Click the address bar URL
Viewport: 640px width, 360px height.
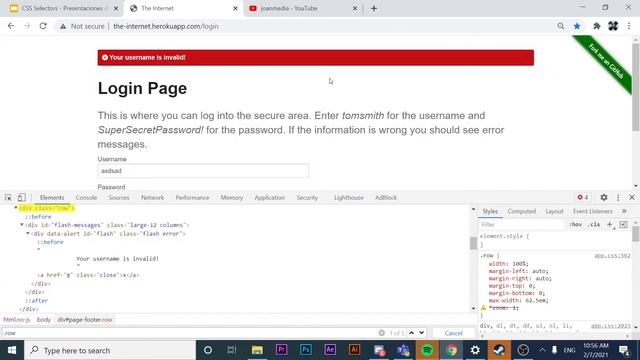point(166,26)
